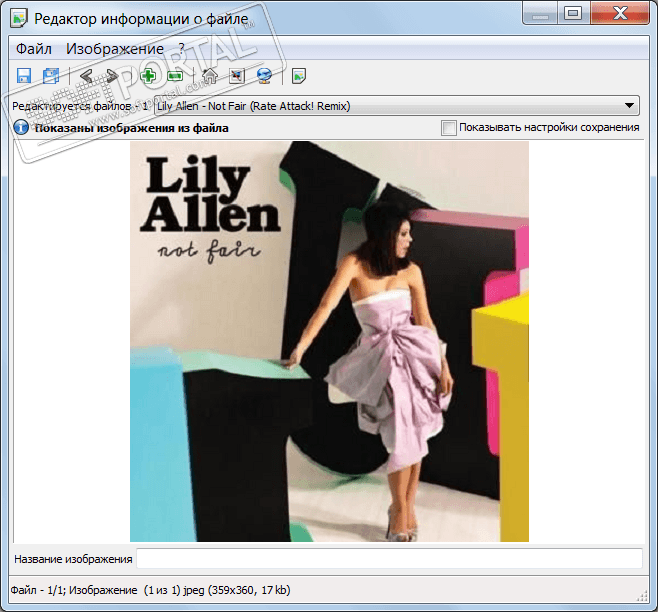This screenshot has width=658, height=612.
Task: Remove image with green minus icon
Action: [x=175, y=76]
